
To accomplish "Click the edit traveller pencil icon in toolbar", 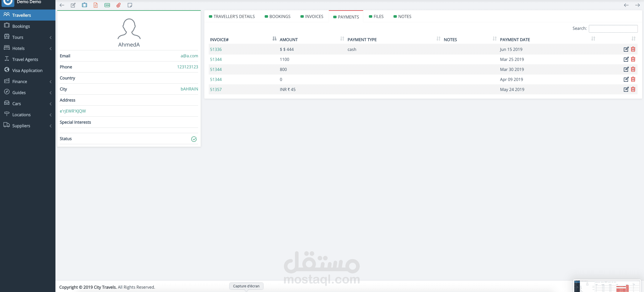I will click(x=73, y=5).
